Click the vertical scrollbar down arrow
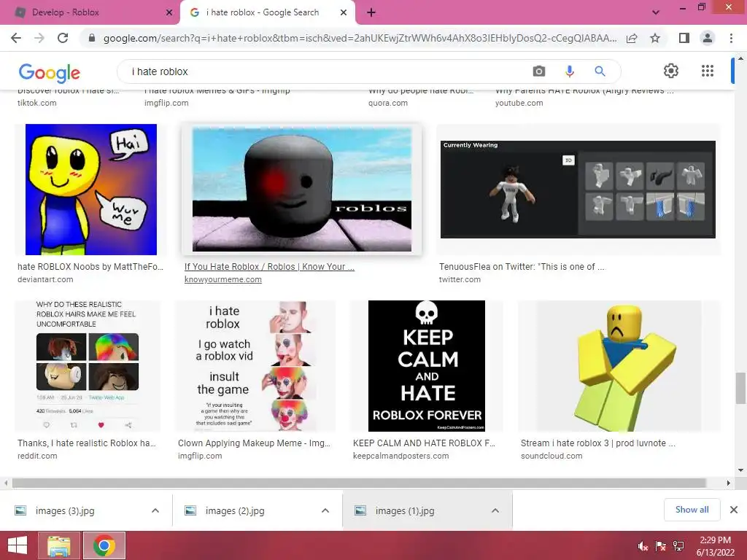The width and height of the screenshot is (747, 560). tap(740, 470)
